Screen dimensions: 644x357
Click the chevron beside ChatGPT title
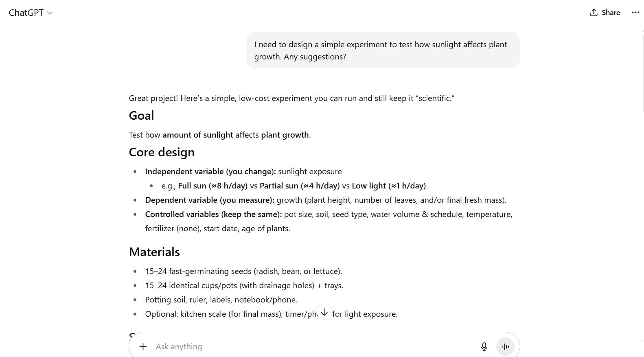click(x=50, y=13)
